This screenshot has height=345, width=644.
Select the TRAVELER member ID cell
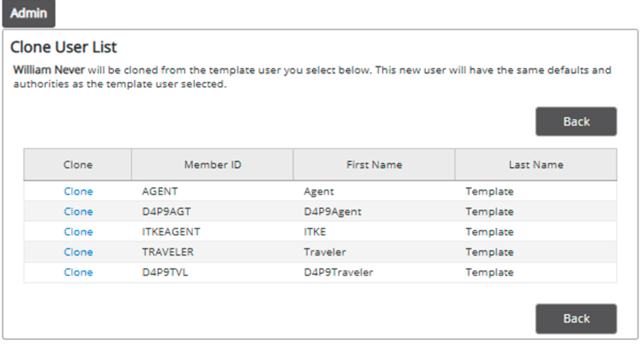coord(168,252)
